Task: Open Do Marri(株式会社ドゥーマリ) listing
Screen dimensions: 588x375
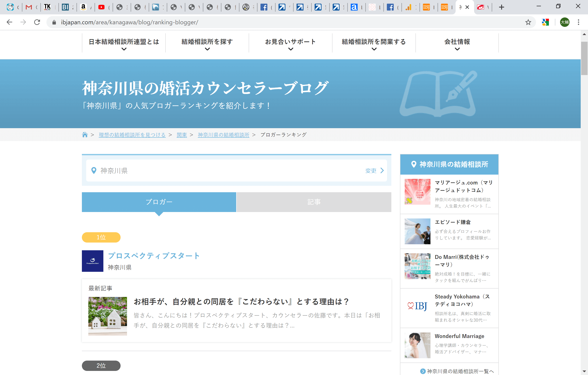Action: pyautogui.click(x=449, y=269)
